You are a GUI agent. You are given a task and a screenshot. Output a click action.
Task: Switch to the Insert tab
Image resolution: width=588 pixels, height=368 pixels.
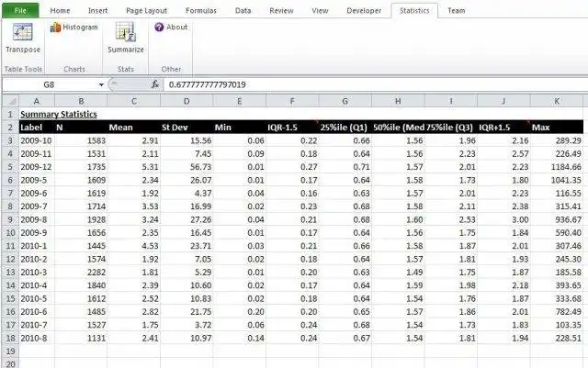[98, 11]
